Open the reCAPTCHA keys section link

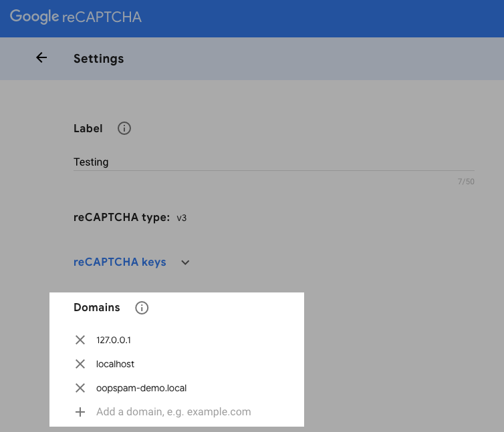[120, 262]
